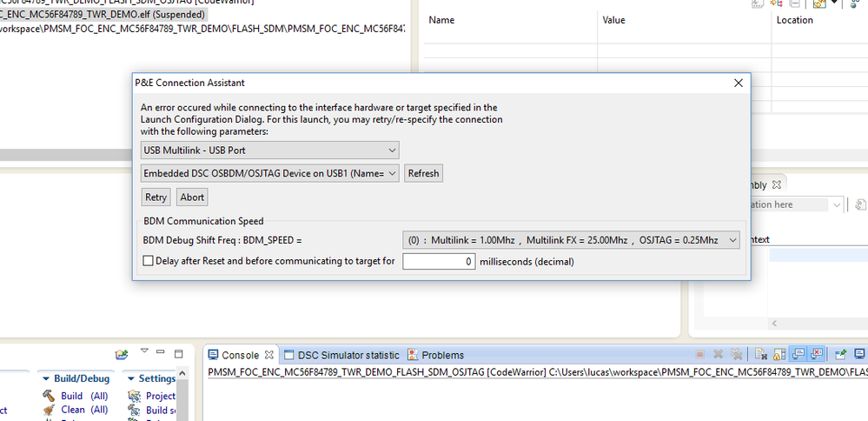The width and height of the screenshot is (868, 421).
Task: Click the Terminate icon in Console toolbar
Action: (x=699, y=355)
